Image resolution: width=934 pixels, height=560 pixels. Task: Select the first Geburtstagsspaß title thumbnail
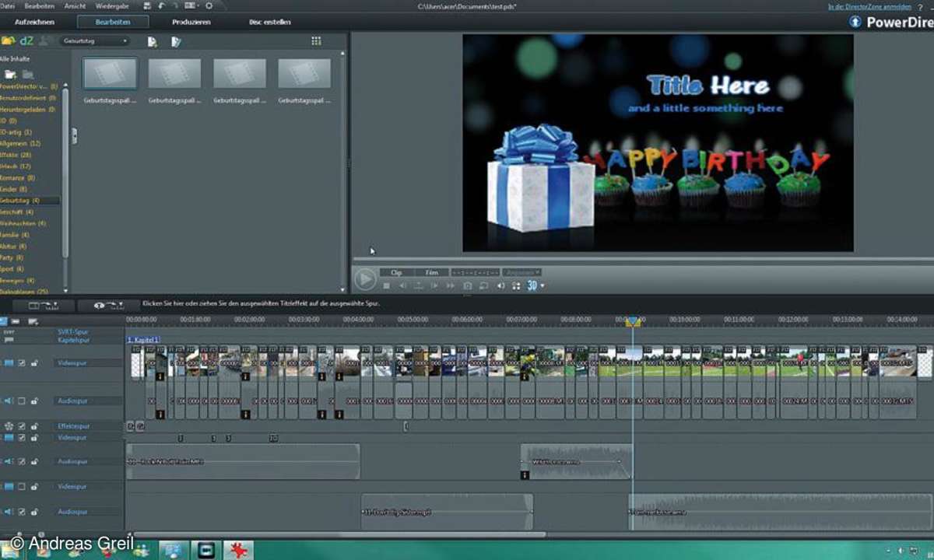click(110, 74)
